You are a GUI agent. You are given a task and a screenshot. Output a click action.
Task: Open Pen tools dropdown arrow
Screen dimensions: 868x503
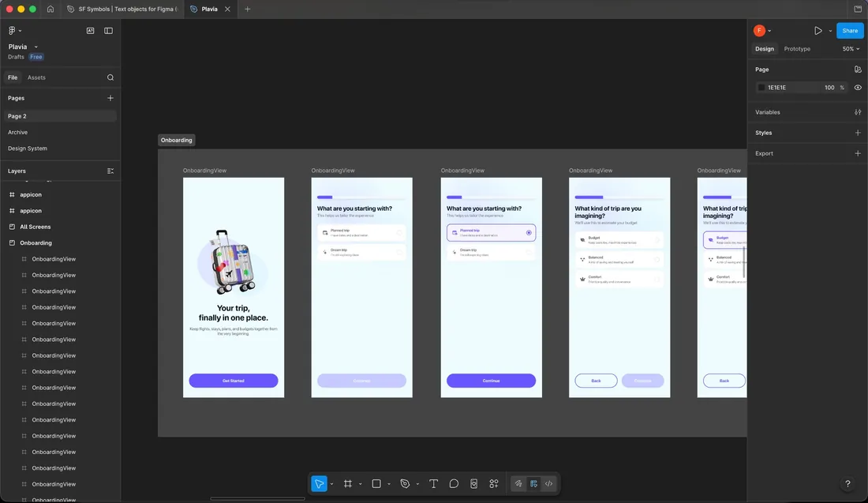pos(417,484)
